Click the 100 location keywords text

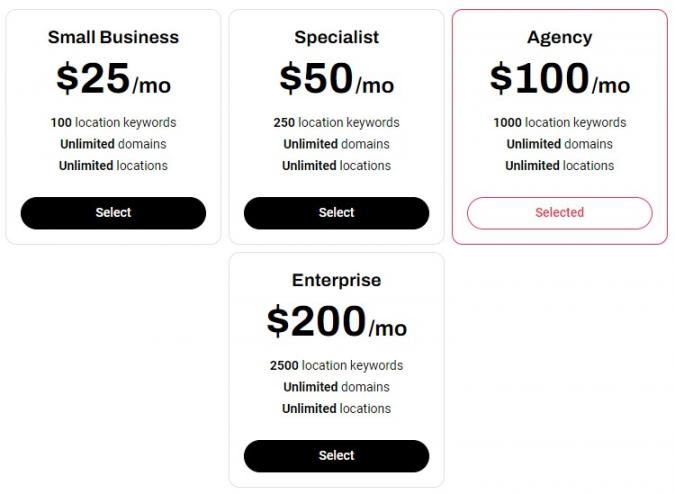coord(113,123)
